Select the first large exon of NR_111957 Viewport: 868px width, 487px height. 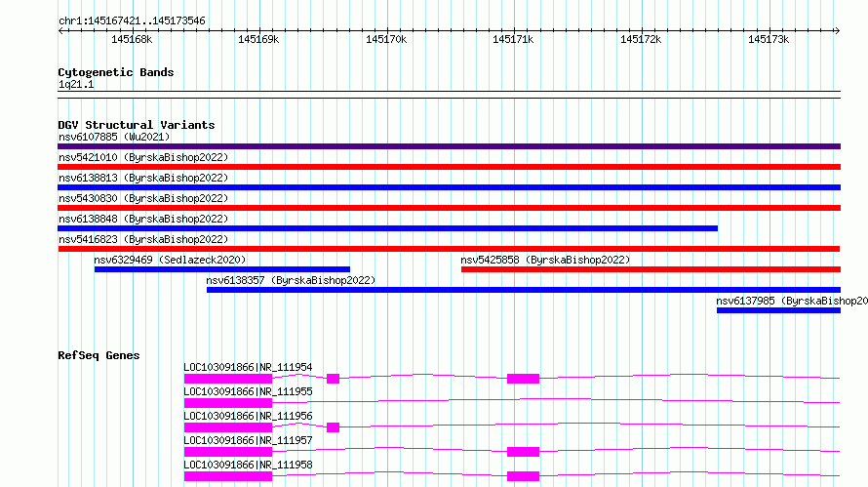(228, 452)
